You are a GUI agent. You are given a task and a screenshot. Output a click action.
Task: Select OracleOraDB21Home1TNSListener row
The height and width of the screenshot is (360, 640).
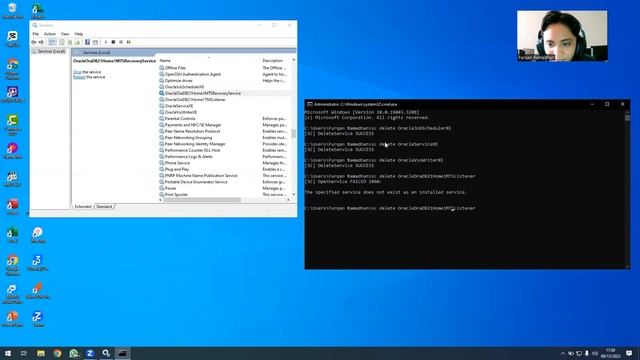pos(224,100)
